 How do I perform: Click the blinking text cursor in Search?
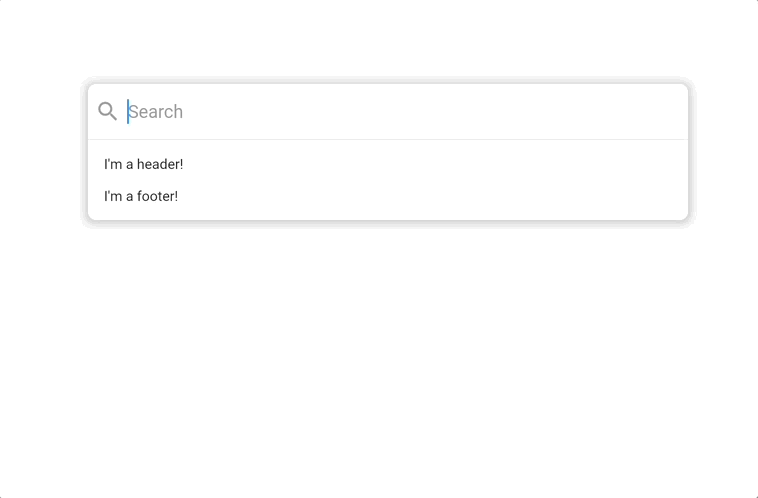point(128,111)
